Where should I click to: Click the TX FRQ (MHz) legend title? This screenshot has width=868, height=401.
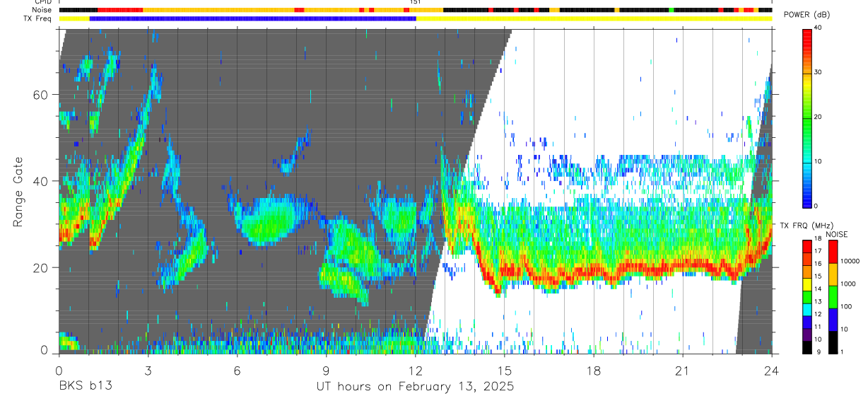tap(805, 225)
